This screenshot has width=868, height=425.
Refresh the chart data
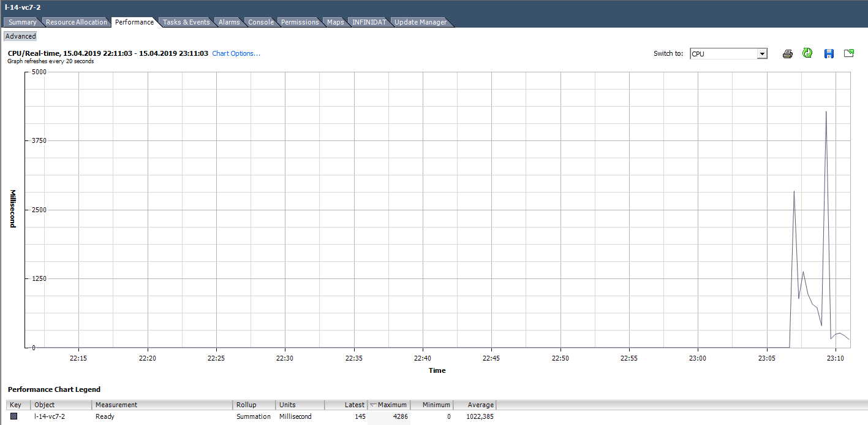click(807, 53)
